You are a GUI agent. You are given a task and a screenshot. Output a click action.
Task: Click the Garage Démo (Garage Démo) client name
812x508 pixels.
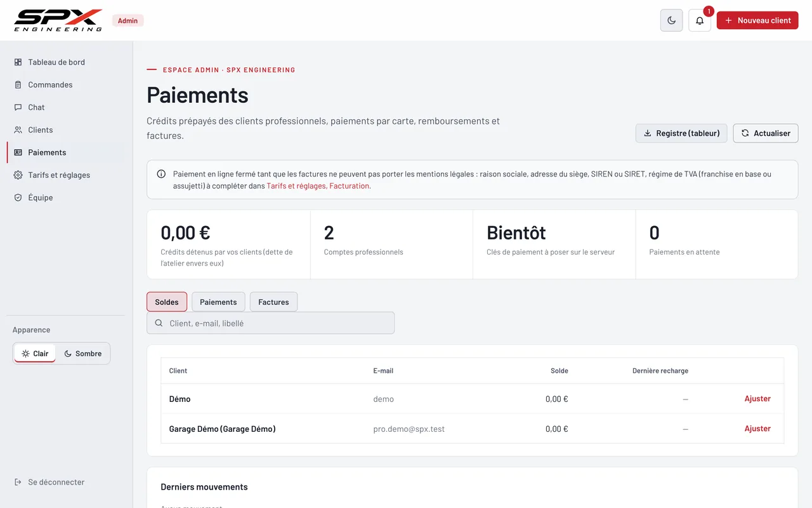(223, 429)
